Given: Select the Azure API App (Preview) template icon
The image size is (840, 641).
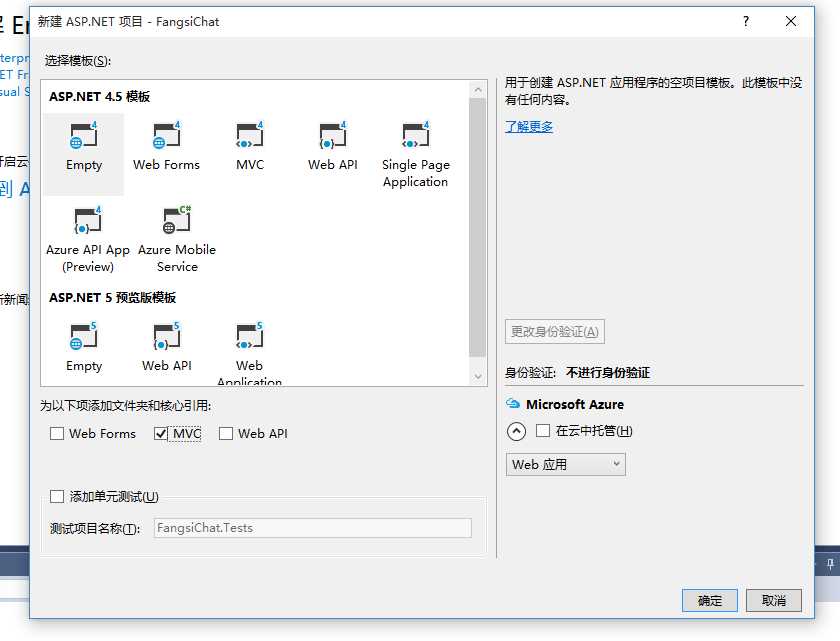Looking at the screenshot, I should tap(88, 221).
